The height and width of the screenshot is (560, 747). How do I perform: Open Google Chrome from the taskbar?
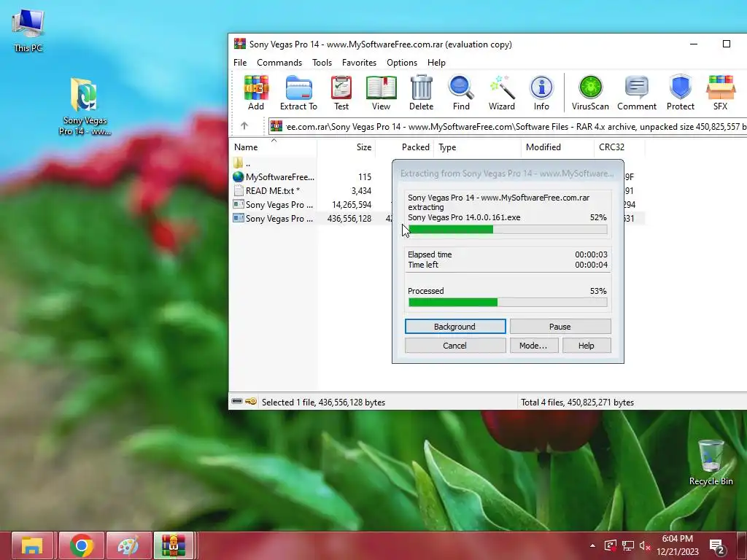point(82,545)
